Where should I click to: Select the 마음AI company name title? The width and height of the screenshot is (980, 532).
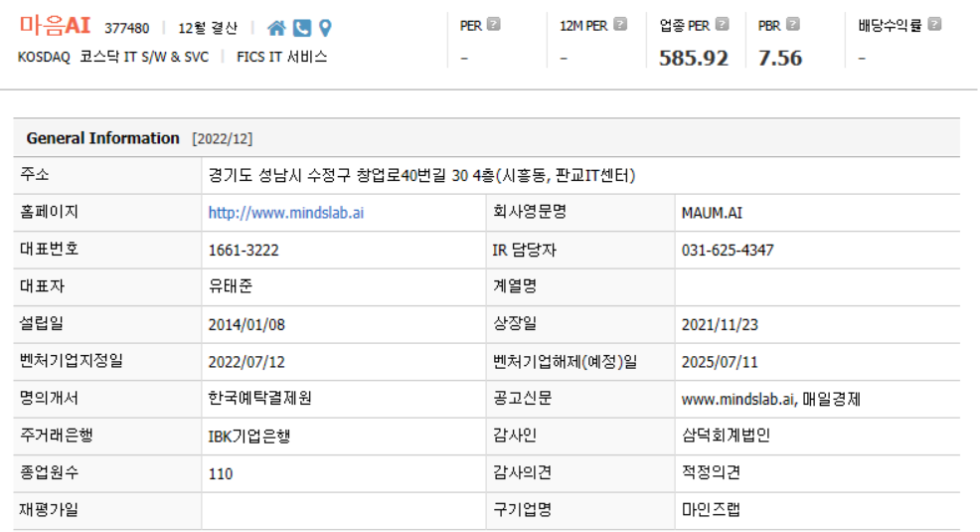pos(55,26)
